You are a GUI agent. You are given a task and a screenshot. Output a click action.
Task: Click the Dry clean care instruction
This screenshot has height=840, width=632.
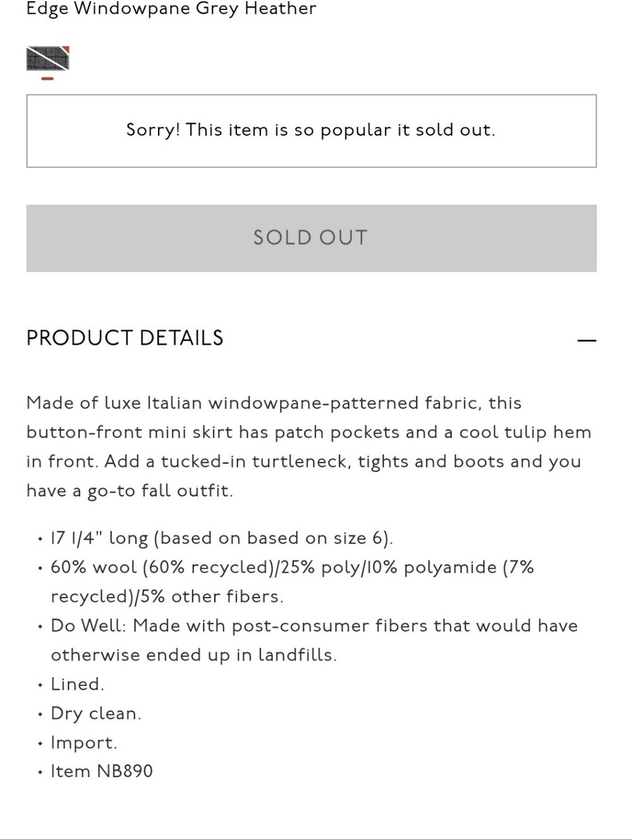[x=96, y=713]
